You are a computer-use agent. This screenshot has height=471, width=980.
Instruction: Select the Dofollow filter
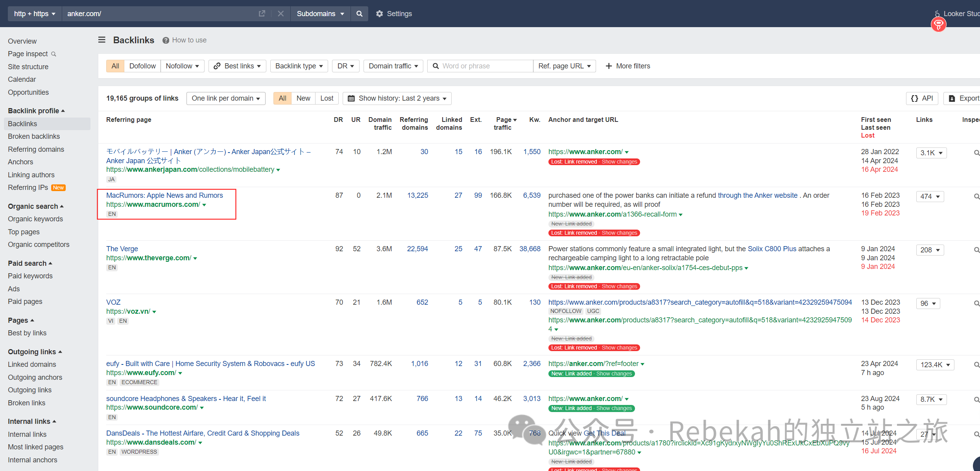coord(142,66)
